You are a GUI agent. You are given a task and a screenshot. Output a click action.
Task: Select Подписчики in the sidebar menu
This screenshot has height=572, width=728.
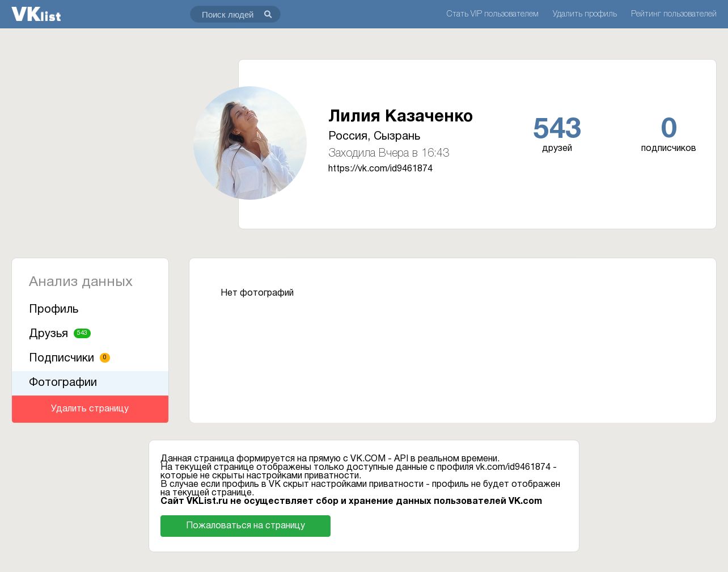pyautogui.click(x=90, y=358)
